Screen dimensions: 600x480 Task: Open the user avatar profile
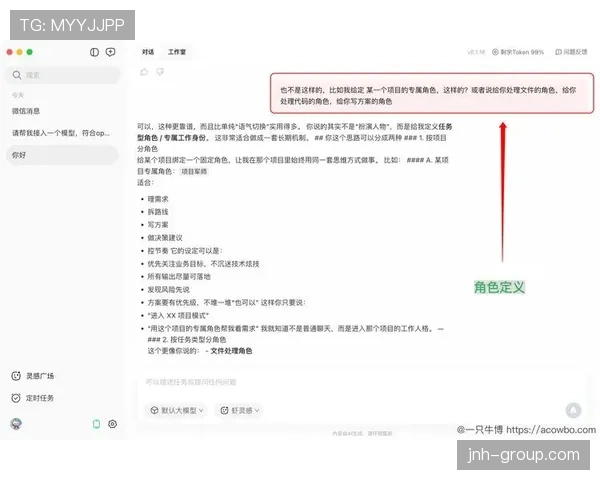pyautogui.click(x=16, y=424)
